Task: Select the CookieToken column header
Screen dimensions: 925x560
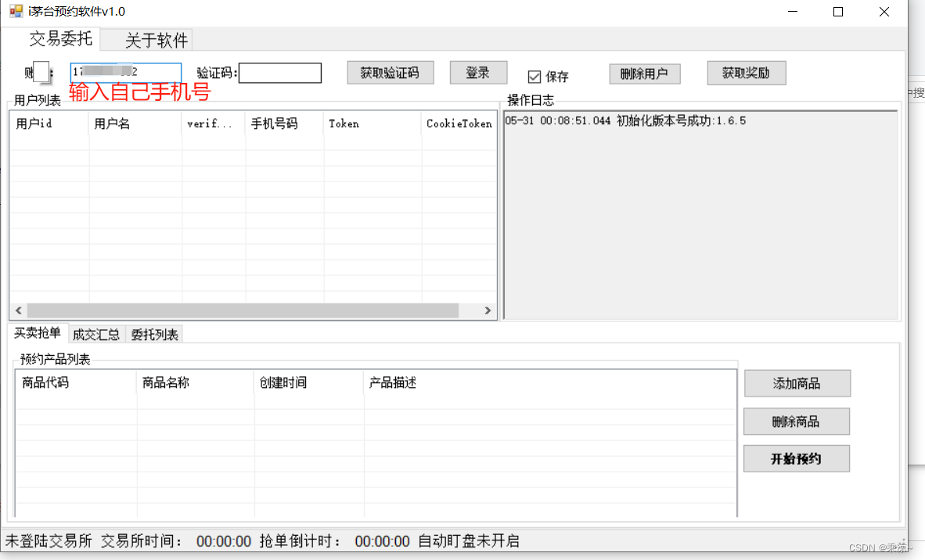Action: click(x=459, y=124)
